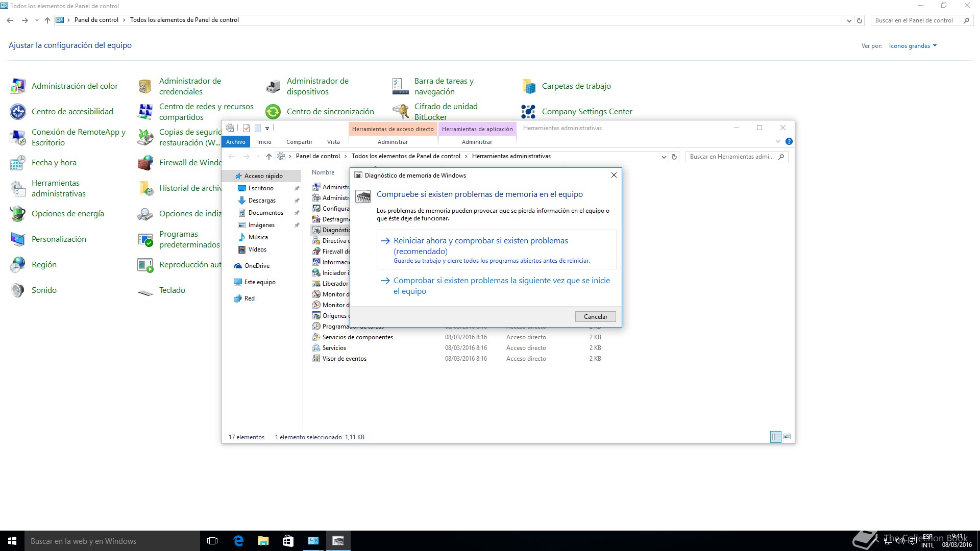The image size is (980, 551).
Task: Switch to large icons view in status bar
Action: pos(787,437)
